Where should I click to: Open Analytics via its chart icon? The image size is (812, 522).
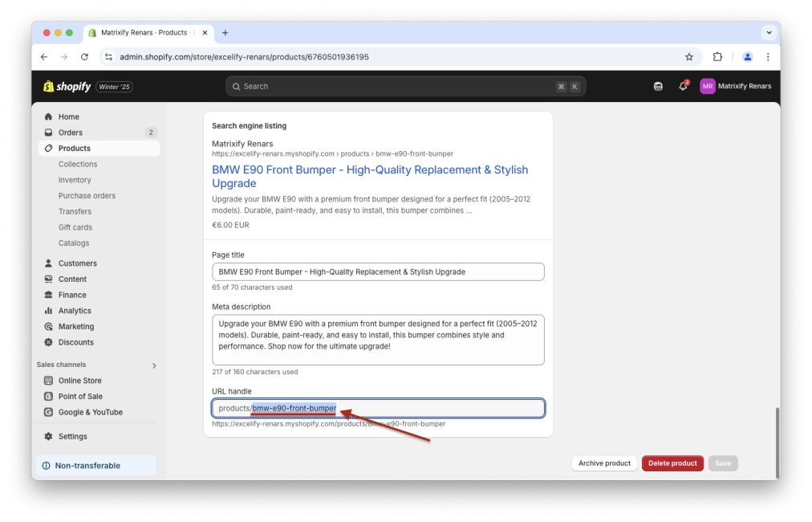coord(50,310)
